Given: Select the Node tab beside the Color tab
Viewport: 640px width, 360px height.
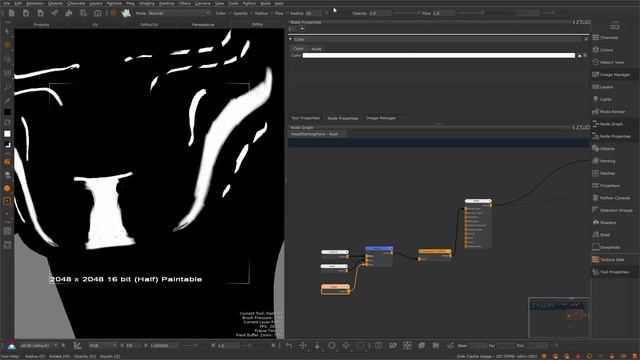Looking at the screenshot, I should click(316, 49).
